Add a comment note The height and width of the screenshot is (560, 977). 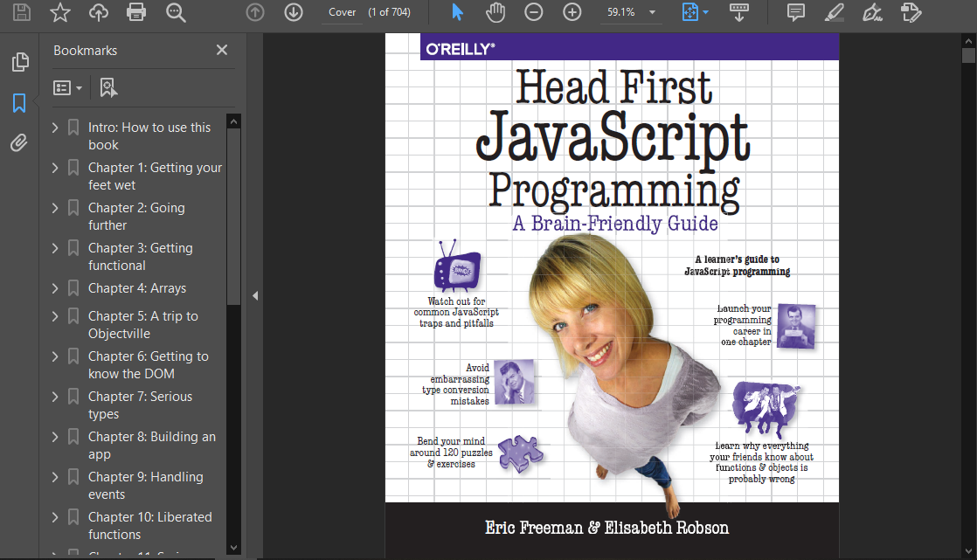[x=796, y=12]
